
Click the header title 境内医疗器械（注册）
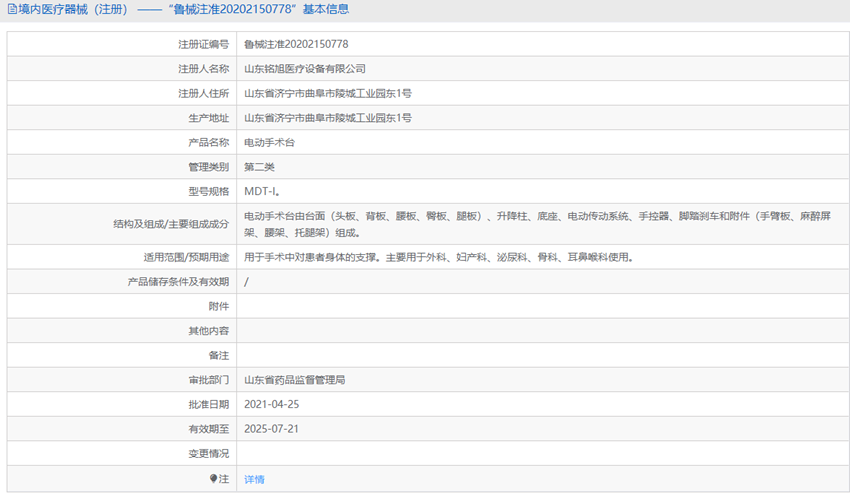pyautogui.click(x=73, y=9)
